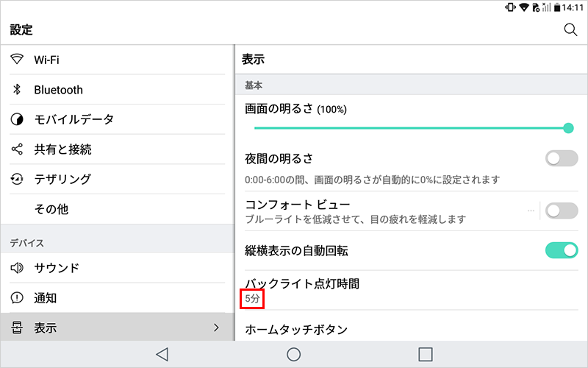Tap the ブルーライトを低減させて description text
This screenshot has height=368, width=588.
pyautogui.click(x=356, y=219)
